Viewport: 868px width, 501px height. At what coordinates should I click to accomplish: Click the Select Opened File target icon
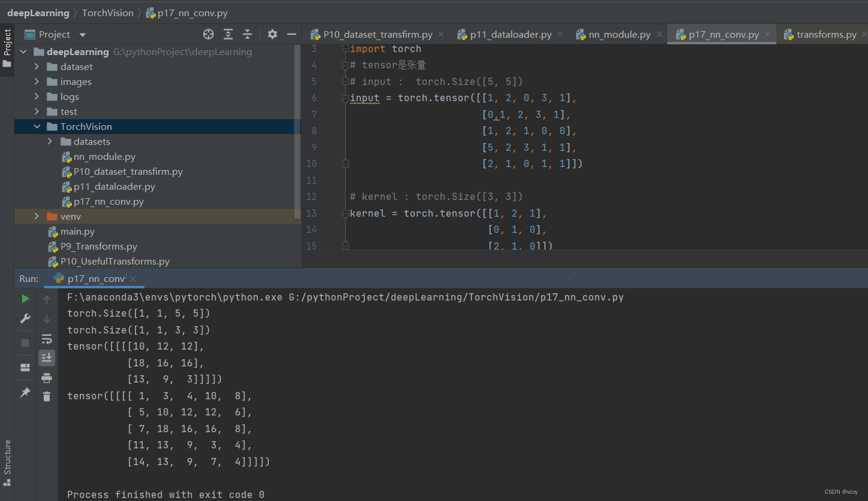point(208,34)
